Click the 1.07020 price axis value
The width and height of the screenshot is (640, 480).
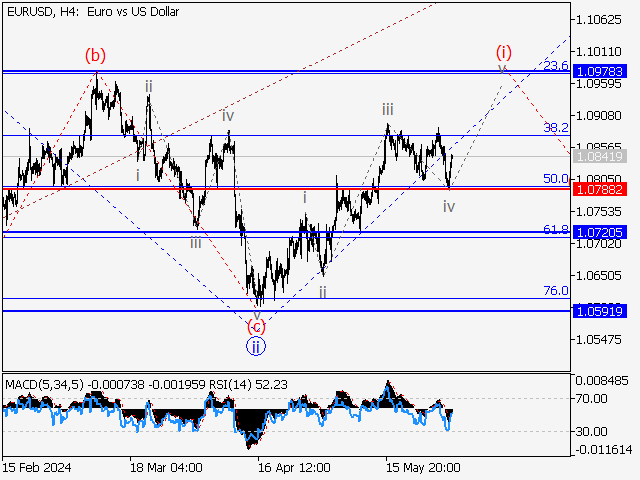pyautogui.click(x=598, y=244)
